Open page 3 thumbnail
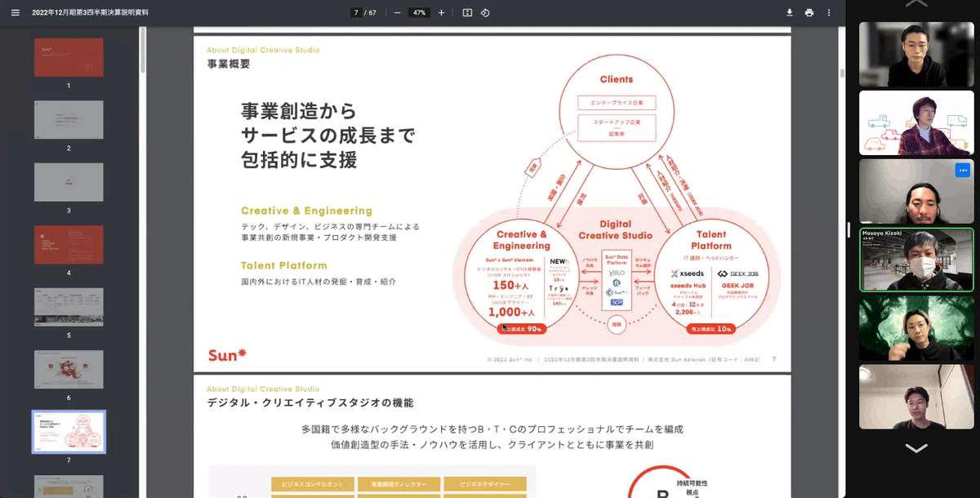 coord(69,182)
